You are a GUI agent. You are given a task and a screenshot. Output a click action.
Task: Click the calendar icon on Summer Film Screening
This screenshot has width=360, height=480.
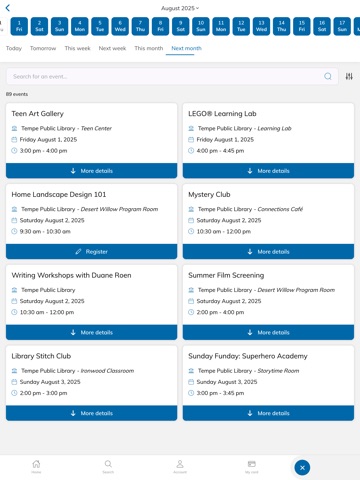[191, 301]
